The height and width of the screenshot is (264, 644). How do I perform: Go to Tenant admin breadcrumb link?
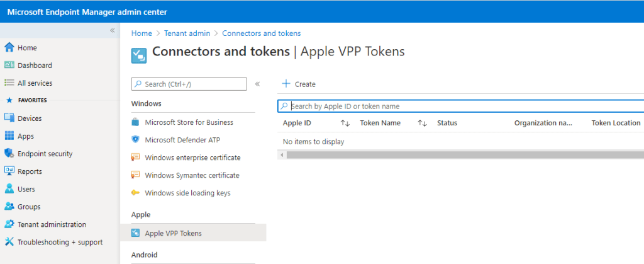coord(187,33)
